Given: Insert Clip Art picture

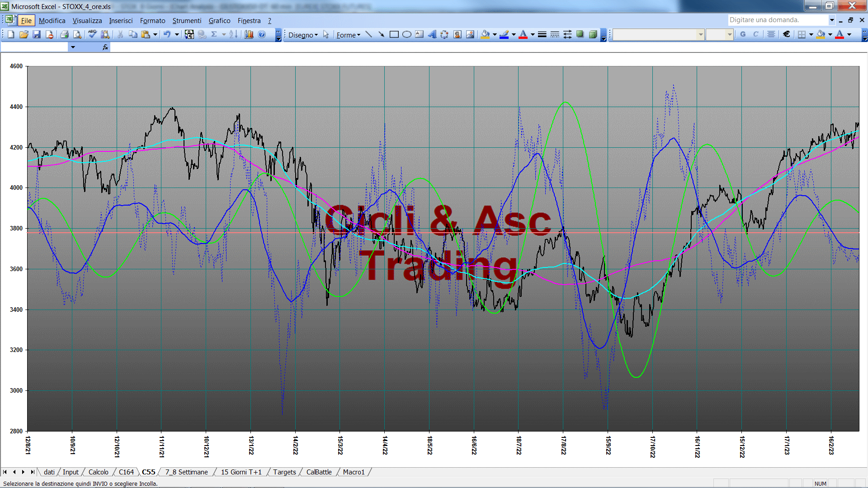Looking at the screenshot, I should pyautogui.click(x=457, y=35).
